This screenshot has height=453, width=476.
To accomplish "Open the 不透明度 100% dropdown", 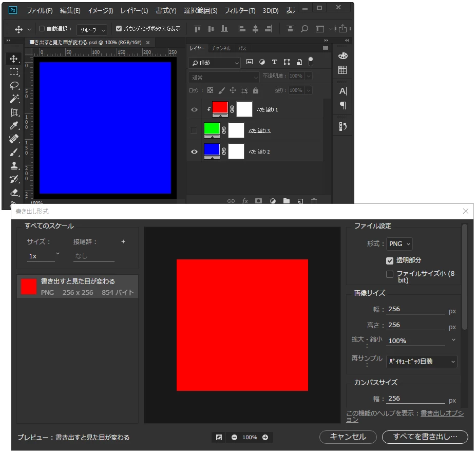I will coord(309,76).
